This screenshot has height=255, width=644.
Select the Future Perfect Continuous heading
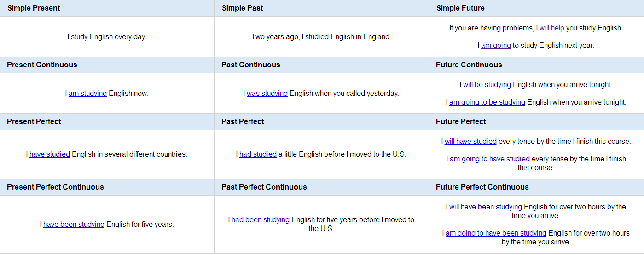click(536, 187)
